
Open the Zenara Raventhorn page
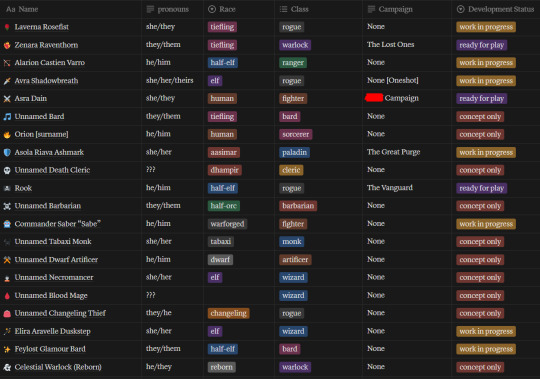click(x=46, y=45)
